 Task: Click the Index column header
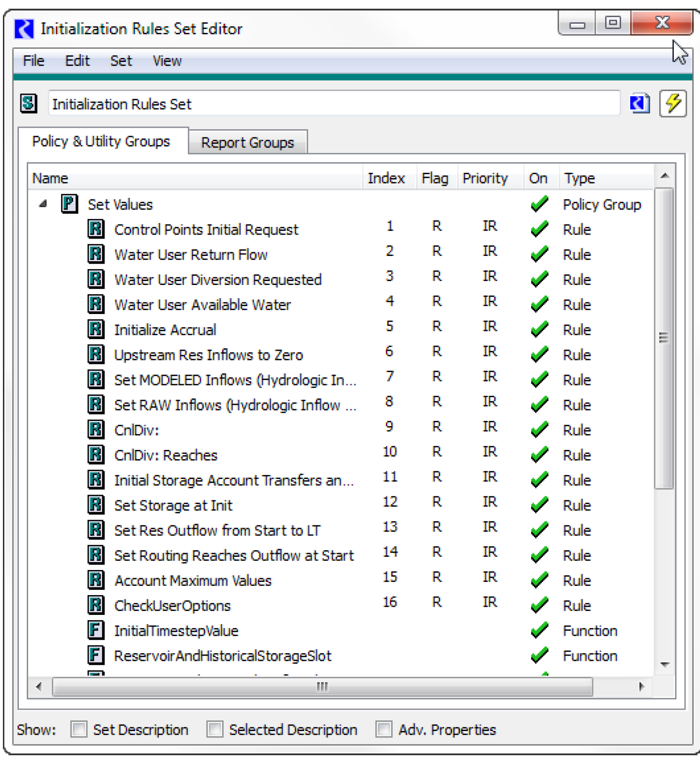point(386,179)
